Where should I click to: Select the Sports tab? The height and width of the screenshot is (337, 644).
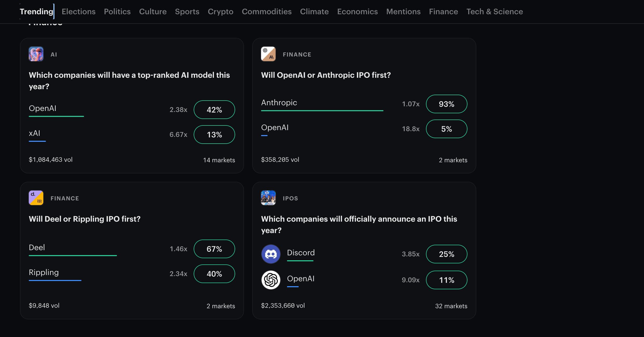coord(187,12)
